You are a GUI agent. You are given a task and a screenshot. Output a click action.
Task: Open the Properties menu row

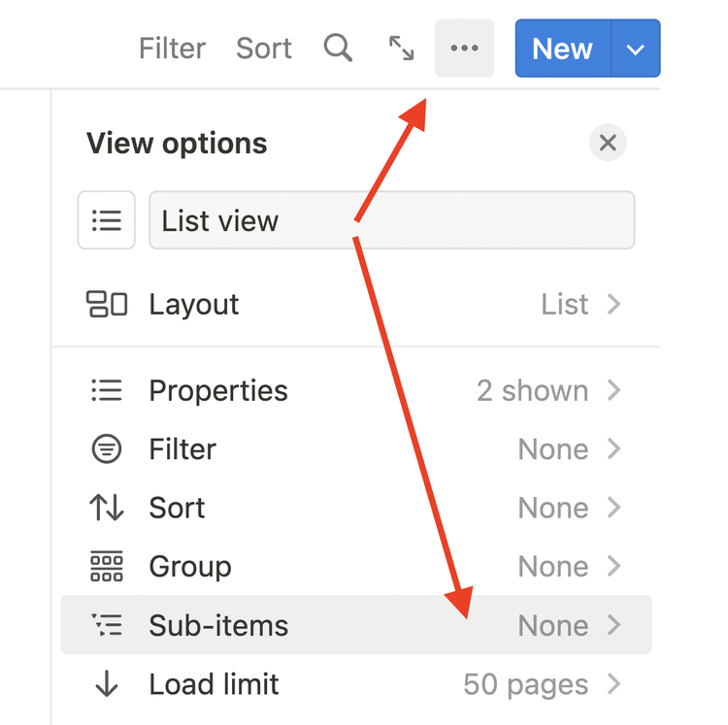(x=356, y=390)
